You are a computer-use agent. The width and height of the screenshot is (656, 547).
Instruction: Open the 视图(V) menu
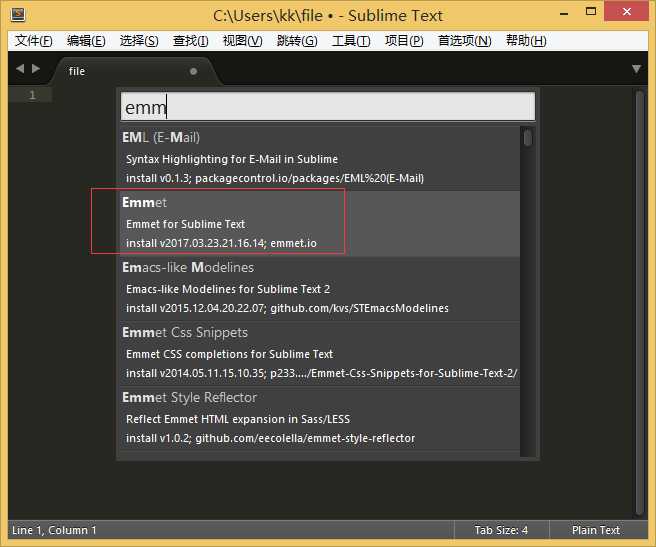click(243, 41)
